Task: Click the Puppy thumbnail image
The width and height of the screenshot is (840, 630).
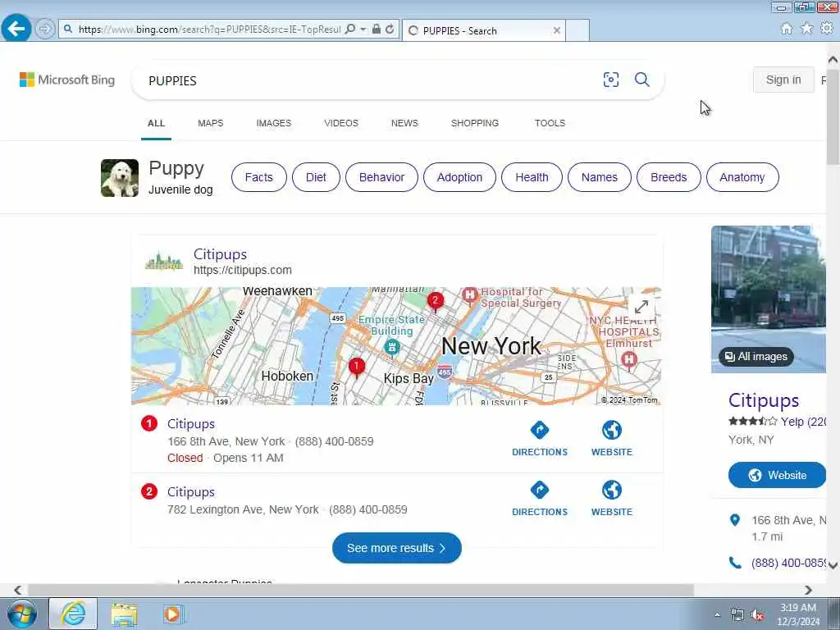Action: tap(120, 178)
